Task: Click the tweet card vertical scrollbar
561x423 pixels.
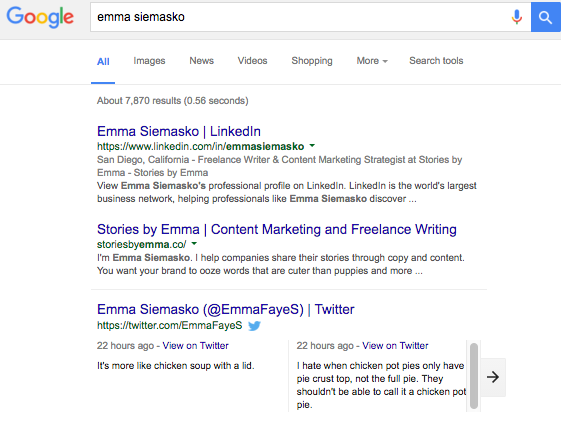Action: 474,376
